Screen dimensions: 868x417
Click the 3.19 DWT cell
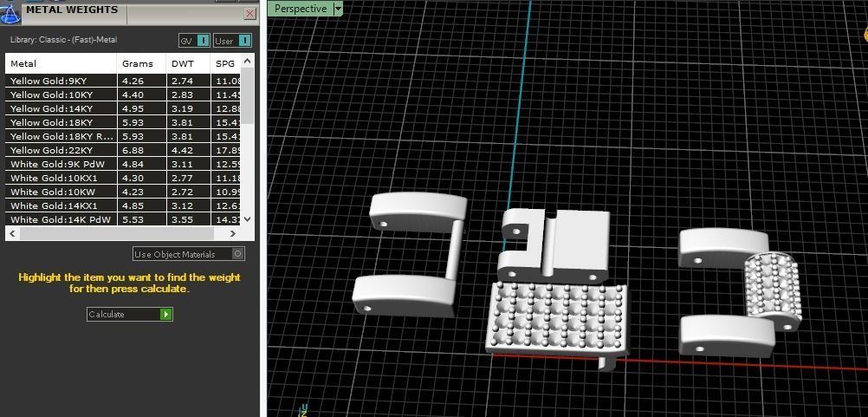(188, 108)
